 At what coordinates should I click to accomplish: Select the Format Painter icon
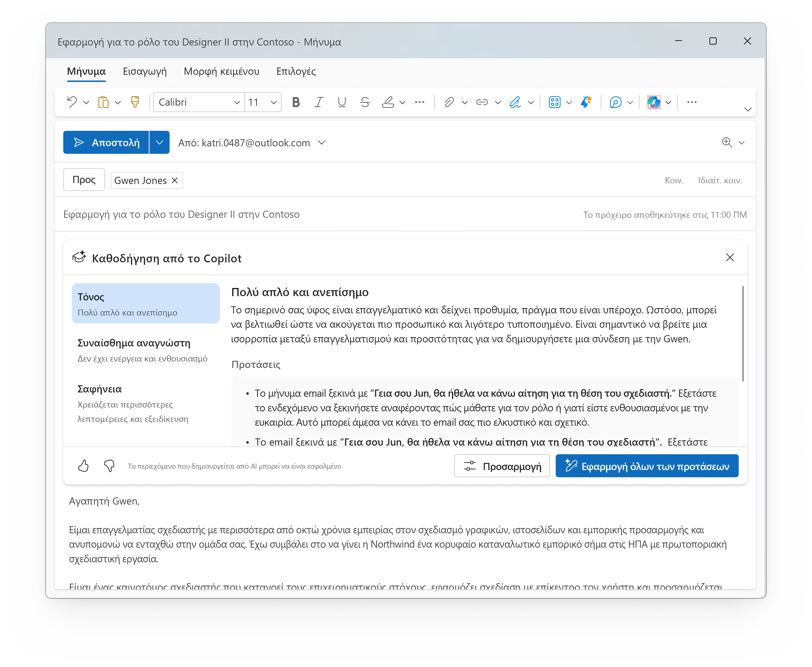pos(135,102)
